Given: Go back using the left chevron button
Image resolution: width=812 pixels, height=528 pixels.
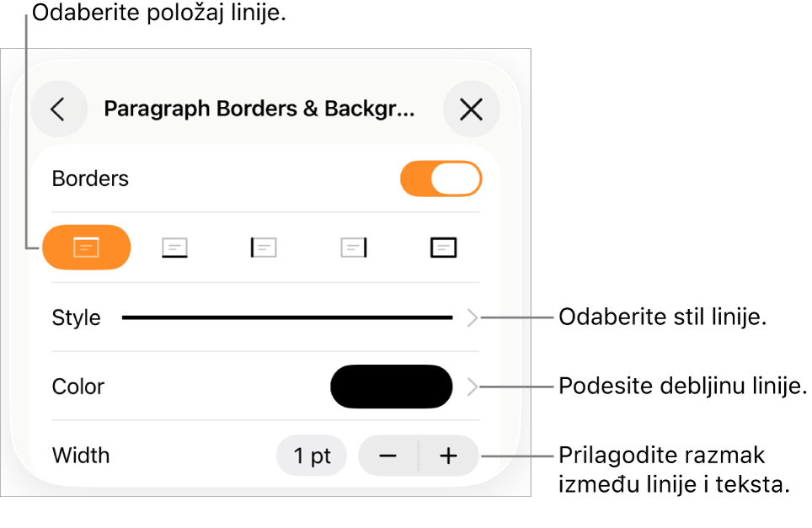Looking at the screenshot, I should [x=58, y=109].
